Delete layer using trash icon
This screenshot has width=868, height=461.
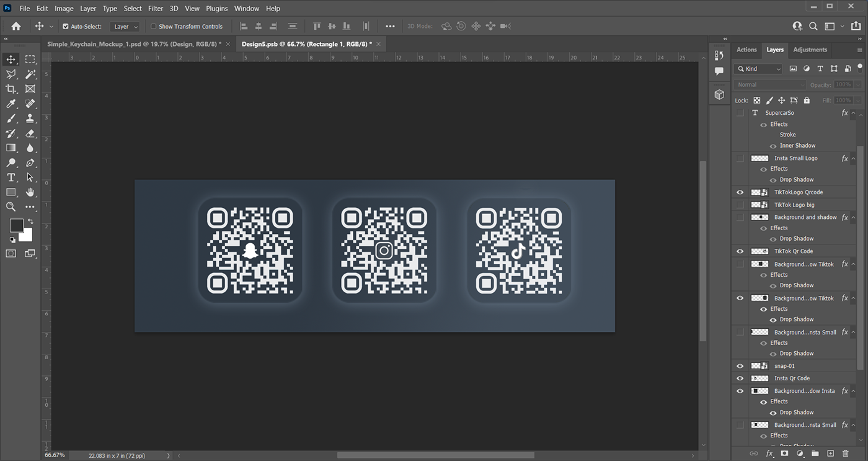click(x=846, y=454)
